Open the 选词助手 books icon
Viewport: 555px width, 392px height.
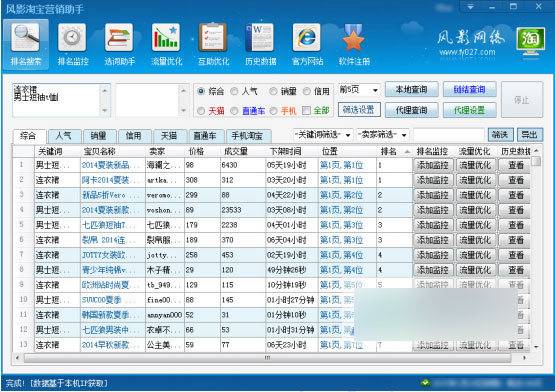tap(119, 38)
